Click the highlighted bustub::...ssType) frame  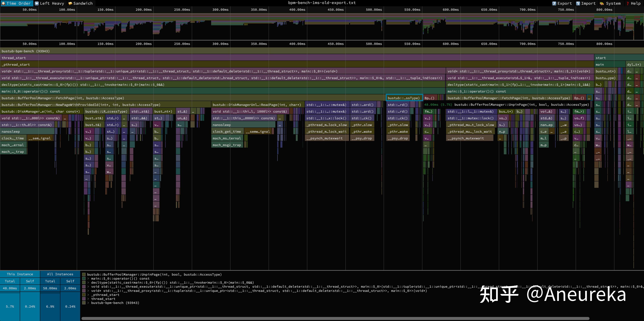404,98
